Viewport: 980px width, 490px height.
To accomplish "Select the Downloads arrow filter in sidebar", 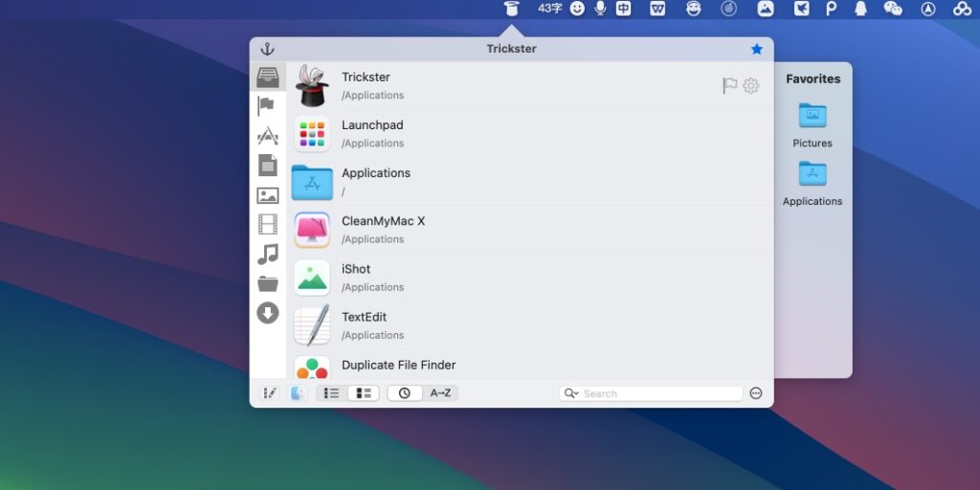I will pyautogui.click(x=268, y=313).
